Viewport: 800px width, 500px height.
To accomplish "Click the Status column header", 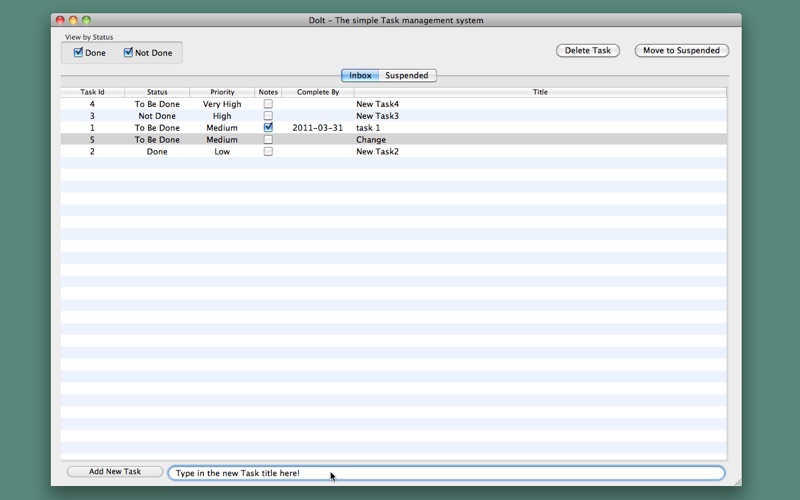I will [x=157, y=92].
